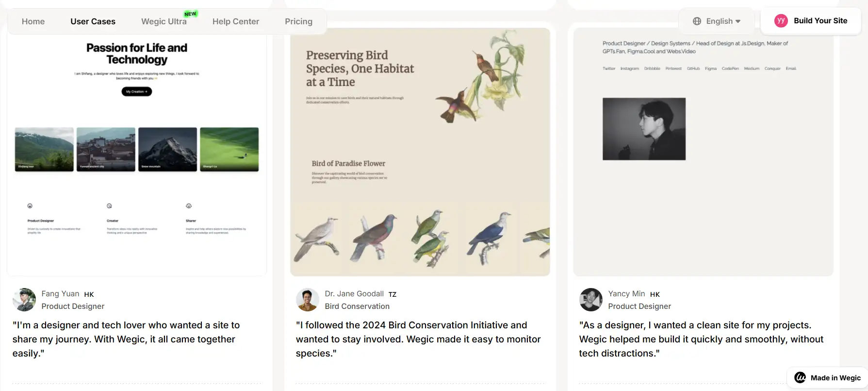Go to Help Center
This screenshot has height=391, width=868.
[235, 21]
